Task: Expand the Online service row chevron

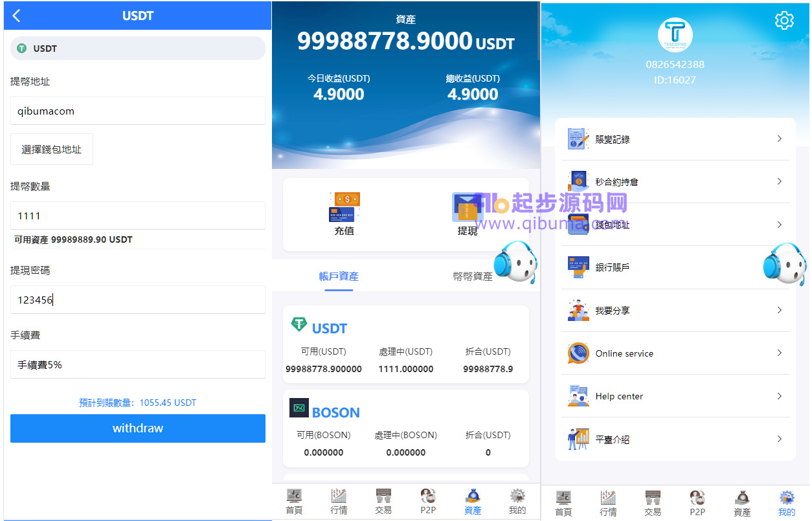Action: (780, 353)
